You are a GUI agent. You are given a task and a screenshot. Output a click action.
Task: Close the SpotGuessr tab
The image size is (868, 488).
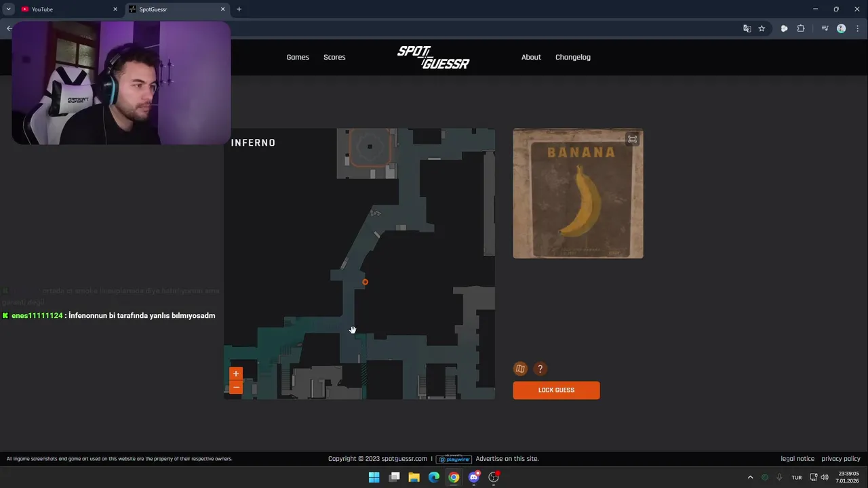click(223, 9)
